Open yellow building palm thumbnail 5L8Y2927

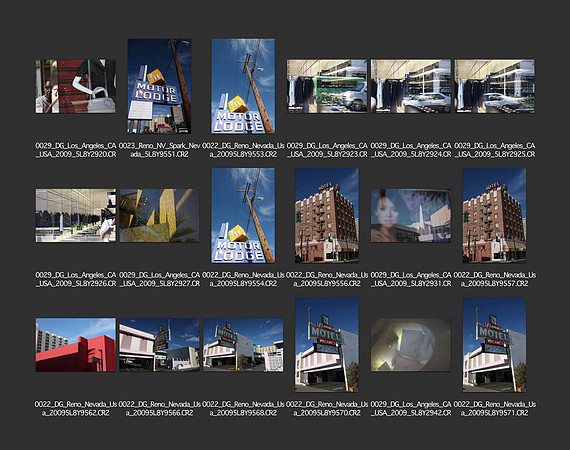[159, 216]
